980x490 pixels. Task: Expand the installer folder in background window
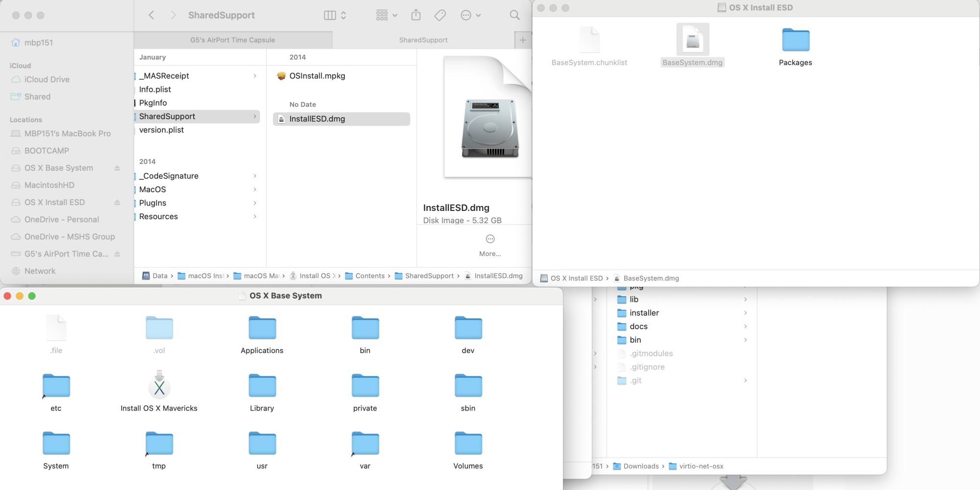pos(745,313)
